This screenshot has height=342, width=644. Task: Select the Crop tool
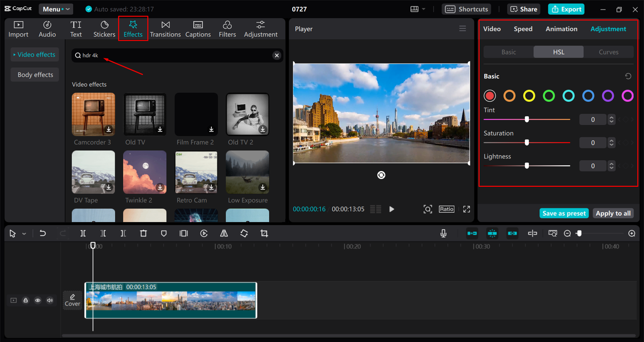264,233
